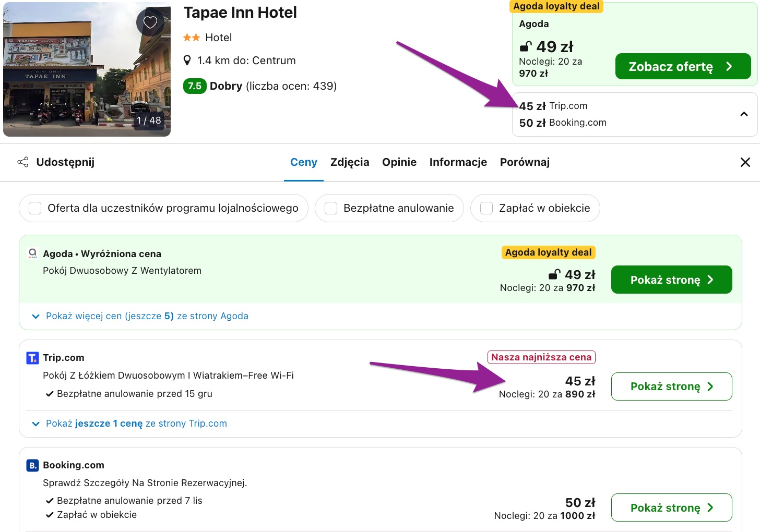Enable the Bezpłatne anulowanie filter

pyautogui.click(x=331, y=208)
